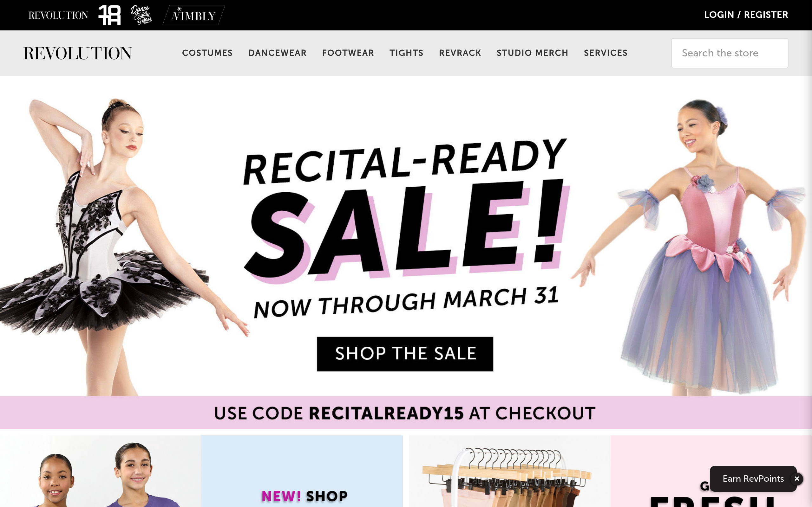Open the Earn RevPoints widget
812x507 pixels.
coord(753,478)
